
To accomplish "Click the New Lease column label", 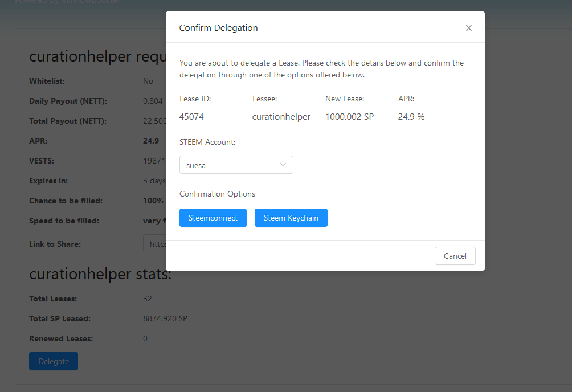I will point(345,99).
